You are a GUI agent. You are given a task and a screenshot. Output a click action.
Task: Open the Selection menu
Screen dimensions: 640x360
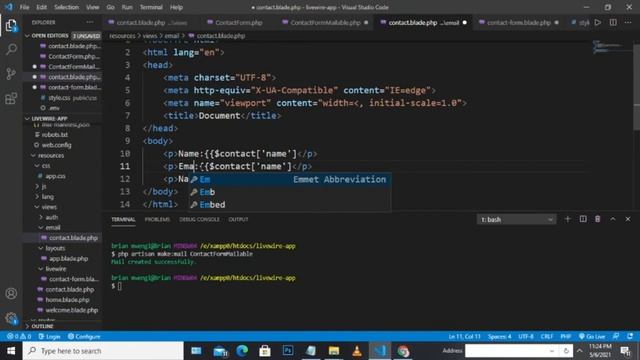67,7
